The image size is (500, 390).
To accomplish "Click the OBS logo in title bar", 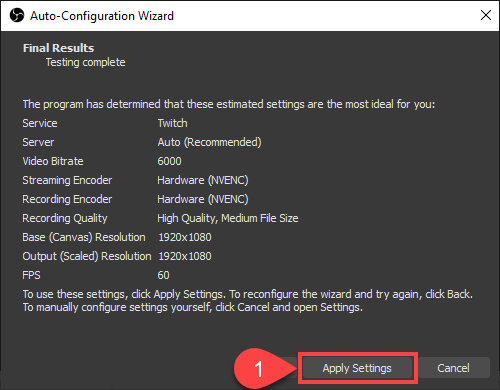I will point(17,15).
